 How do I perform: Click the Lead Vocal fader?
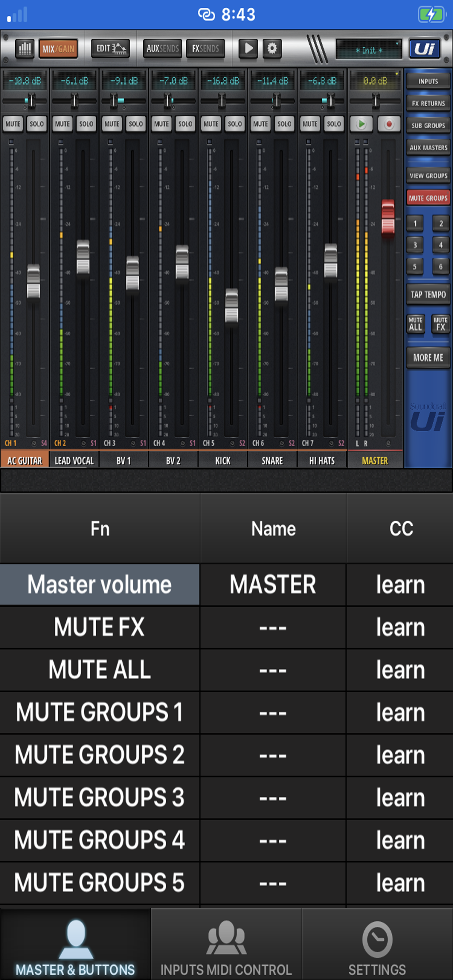pos(83,257)
